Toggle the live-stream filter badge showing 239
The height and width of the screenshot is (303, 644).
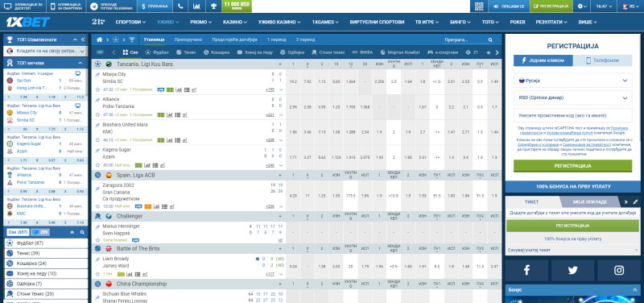[x=40, y=232]
